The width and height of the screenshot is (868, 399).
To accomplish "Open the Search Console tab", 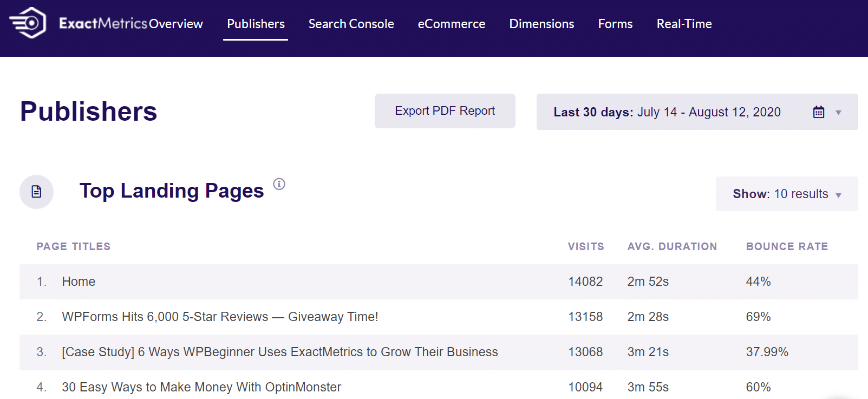I will 351,24.
